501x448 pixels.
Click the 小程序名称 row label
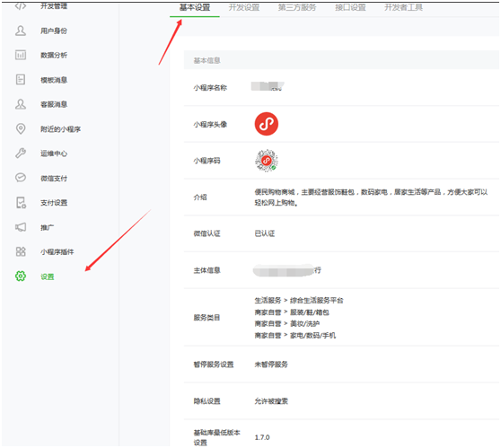pos(210,88)
